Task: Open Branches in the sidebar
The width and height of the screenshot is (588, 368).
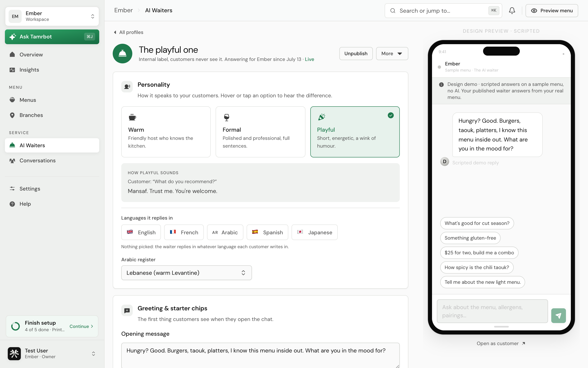Action: [x=52, y=115]
